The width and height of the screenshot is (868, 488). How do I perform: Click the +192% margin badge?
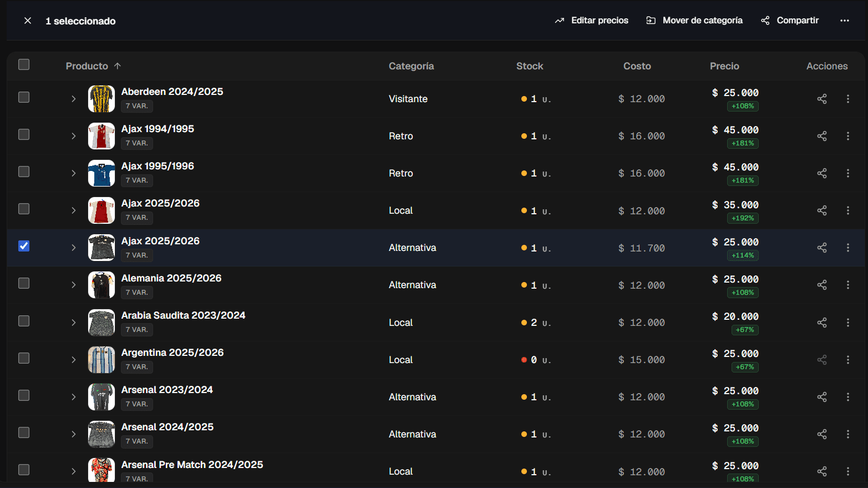click(743, 218)
